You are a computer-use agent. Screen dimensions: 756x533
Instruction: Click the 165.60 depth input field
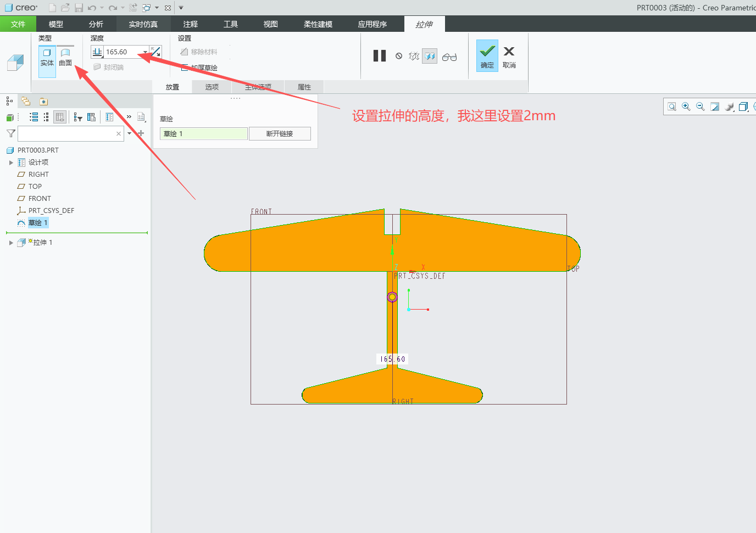[123, 52]
